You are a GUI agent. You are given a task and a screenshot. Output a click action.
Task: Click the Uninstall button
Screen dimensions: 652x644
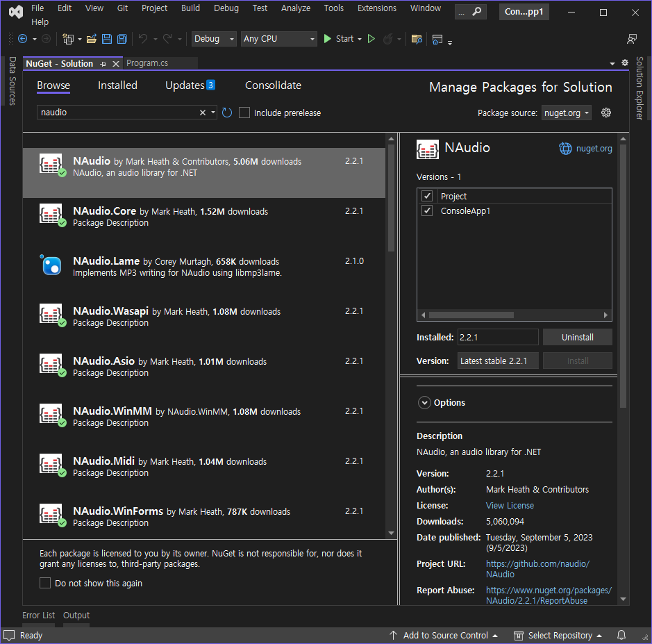[x=577, y=337]
